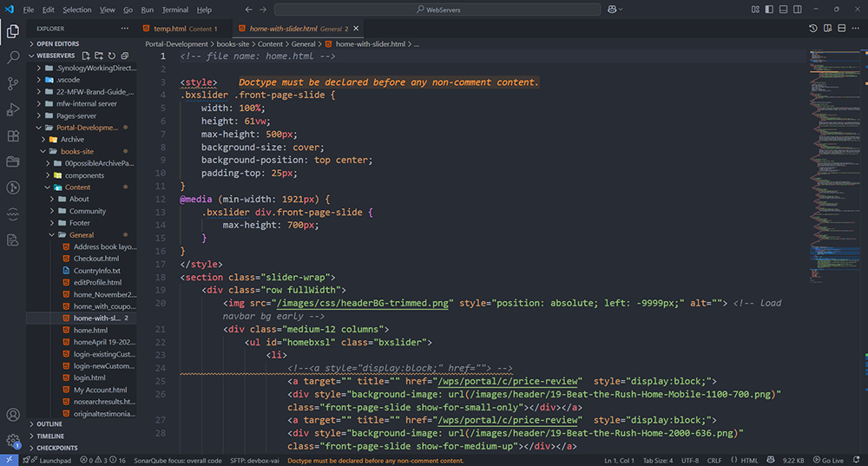Viewport: 868px width, 466px height.
Task: Open editProfile.html file
Action: 82,282
